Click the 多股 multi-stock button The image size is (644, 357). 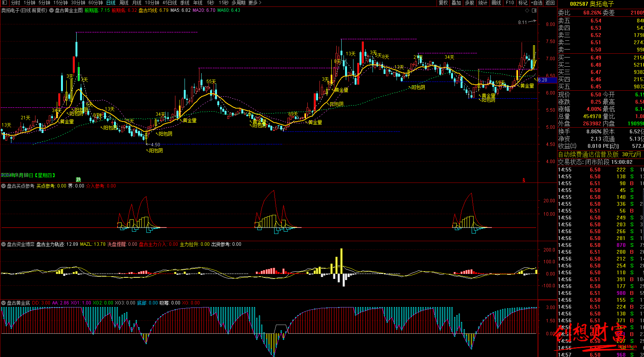(x=469, y=3)
